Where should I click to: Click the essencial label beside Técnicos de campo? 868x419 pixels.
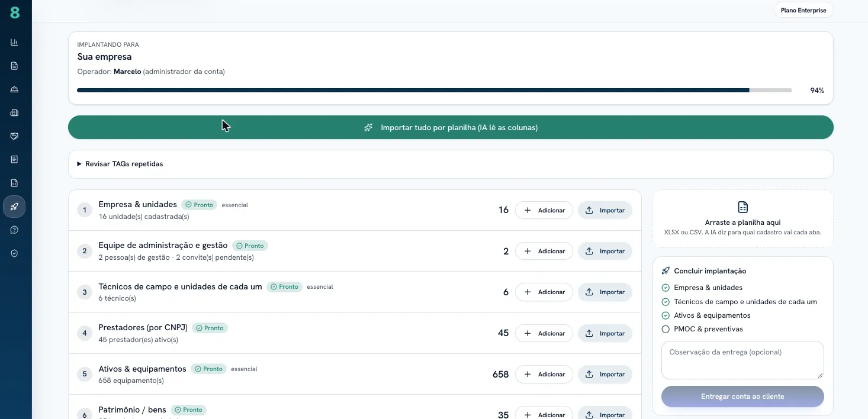coord(320,287)
